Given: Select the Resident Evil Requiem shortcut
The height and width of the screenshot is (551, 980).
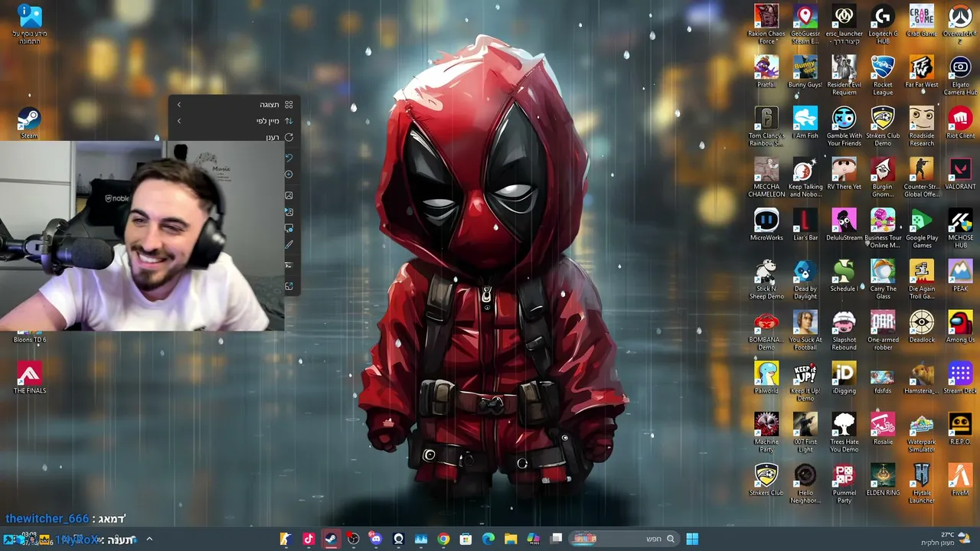Looking at the screenshot, I should (x=844, y=75).
